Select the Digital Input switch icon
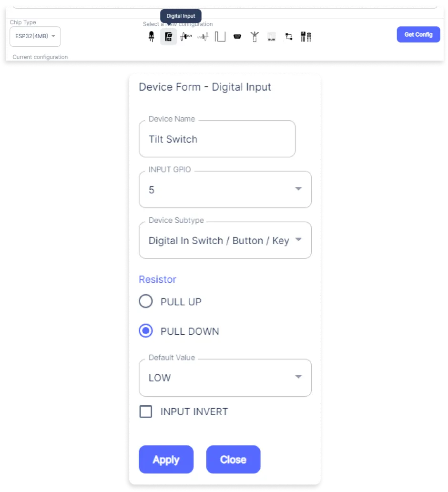Screen dimensions: 448x492 point(168,37)
